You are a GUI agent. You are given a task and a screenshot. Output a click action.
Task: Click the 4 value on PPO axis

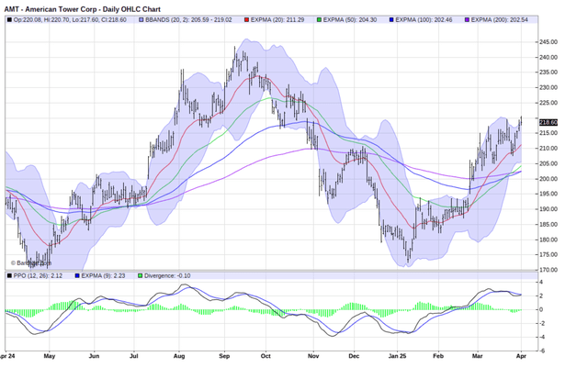(x=541, y=282)
